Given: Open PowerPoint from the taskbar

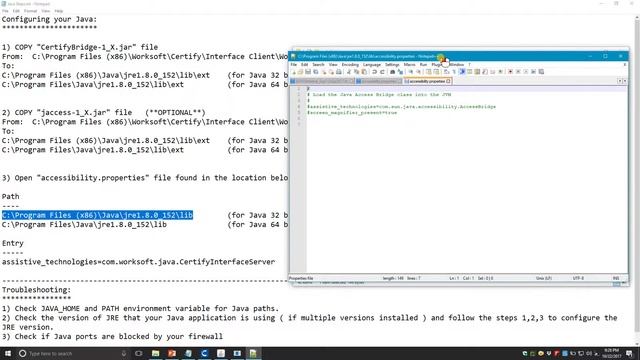Looking at the screenshot, I should point(172,353).
